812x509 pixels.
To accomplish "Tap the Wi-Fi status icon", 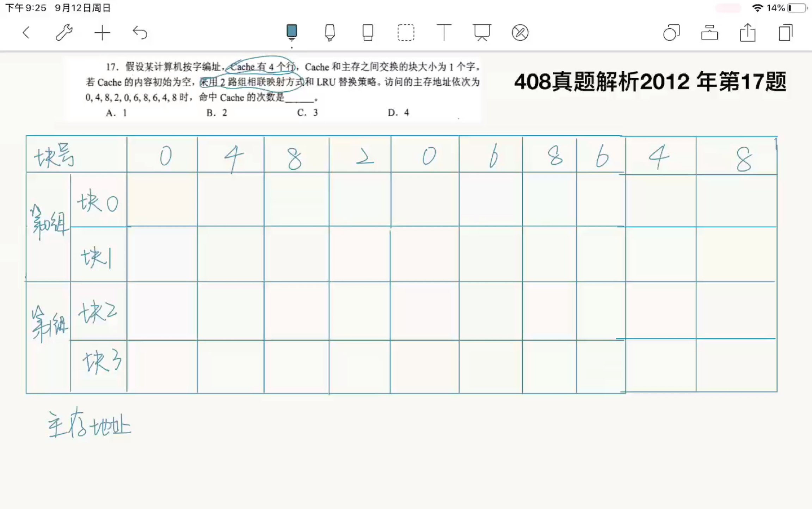I will pos(757,8).
